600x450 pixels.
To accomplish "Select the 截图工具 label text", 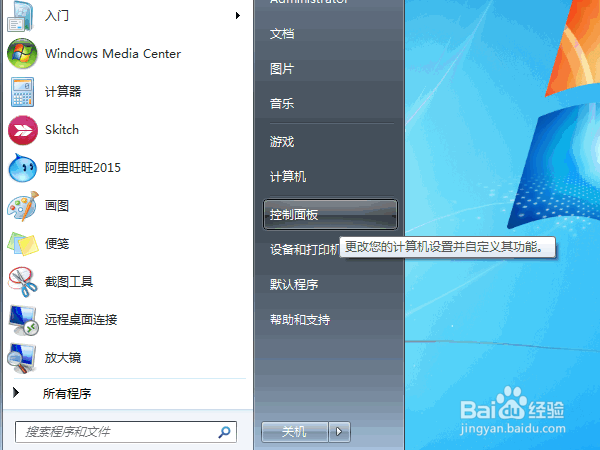I will tap(69, 282).
